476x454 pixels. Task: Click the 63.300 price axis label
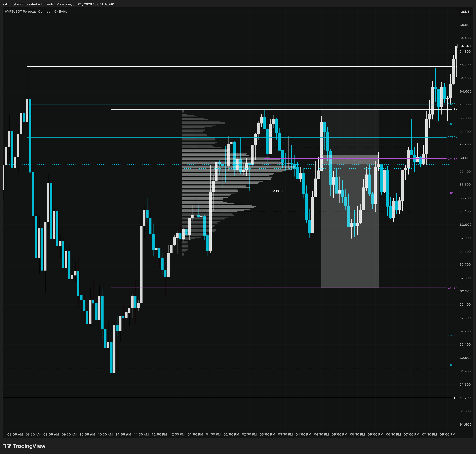coord(465,185)
